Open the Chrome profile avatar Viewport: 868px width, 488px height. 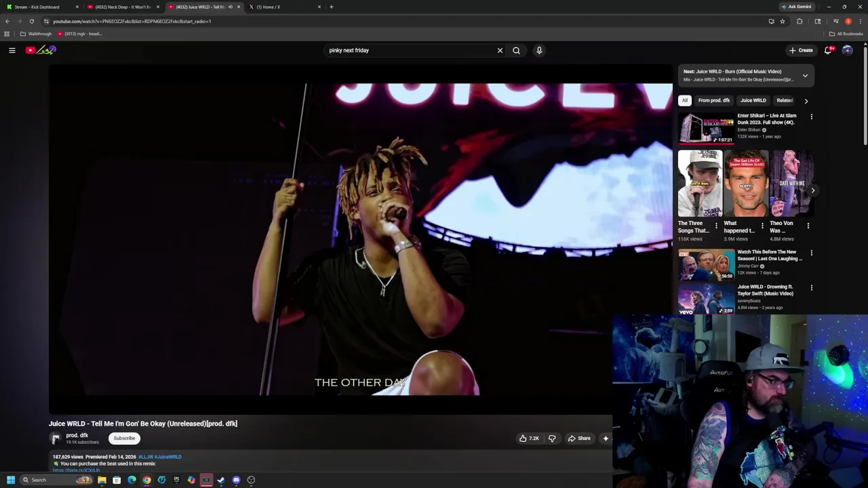(848, 21)
